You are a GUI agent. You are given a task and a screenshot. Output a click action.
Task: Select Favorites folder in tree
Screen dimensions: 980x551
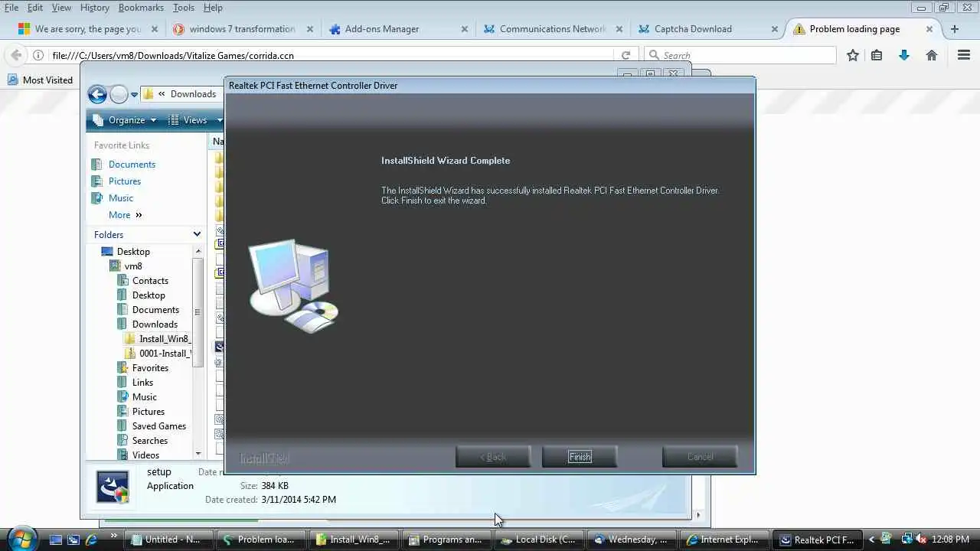(150, 368)
